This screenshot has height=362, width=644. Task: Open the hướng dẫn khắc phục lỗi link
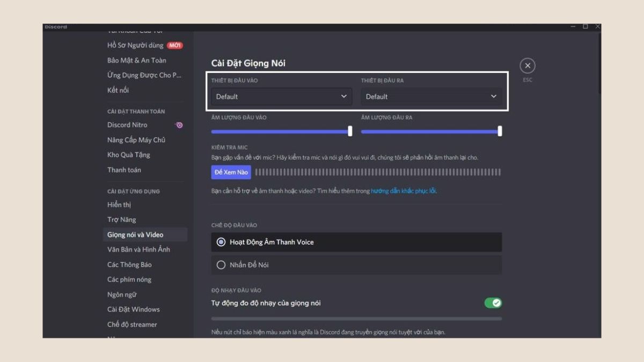coord(404,190)
